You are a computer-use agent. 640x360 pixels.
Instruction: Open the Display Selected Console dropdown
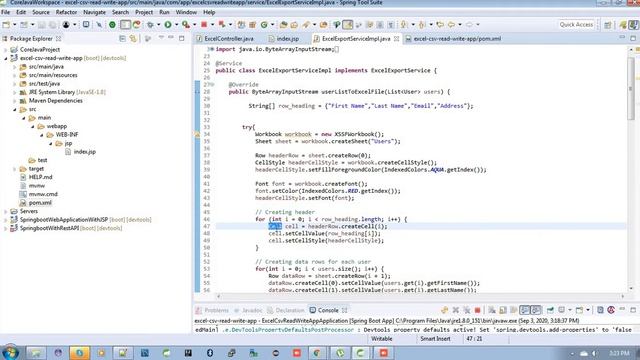point(569,310)
